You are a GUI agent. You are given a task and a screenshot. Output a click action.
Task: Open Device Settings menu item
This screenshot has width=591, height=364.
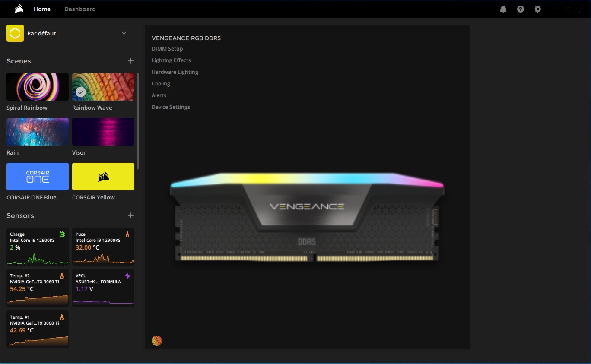click(171, 107)
